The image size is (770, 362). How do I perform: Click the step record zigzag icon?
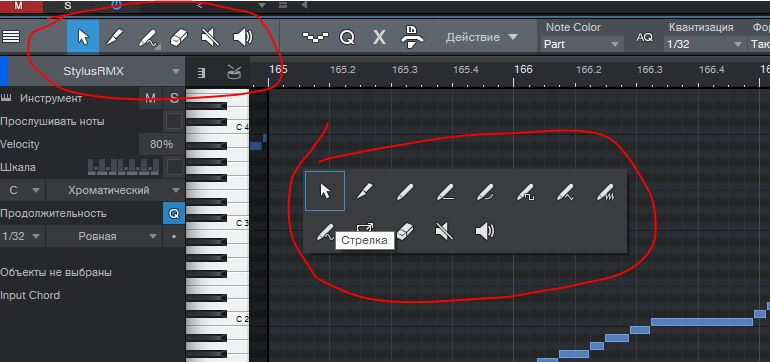click(x=315, y=37)
